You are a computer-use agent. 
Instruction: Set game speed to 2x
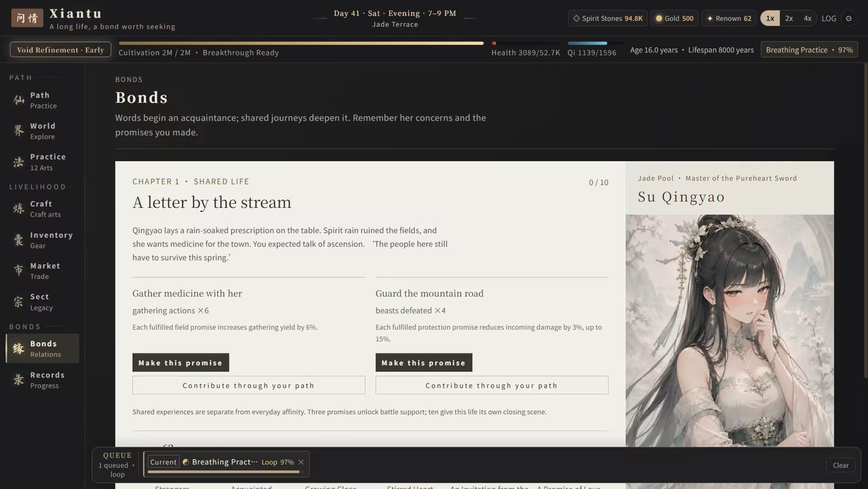[x=789, y=18]
